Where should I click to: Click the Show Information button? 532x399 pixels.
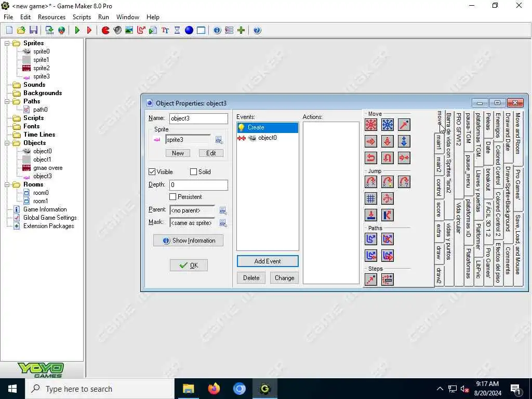click(x=188, y=241)
